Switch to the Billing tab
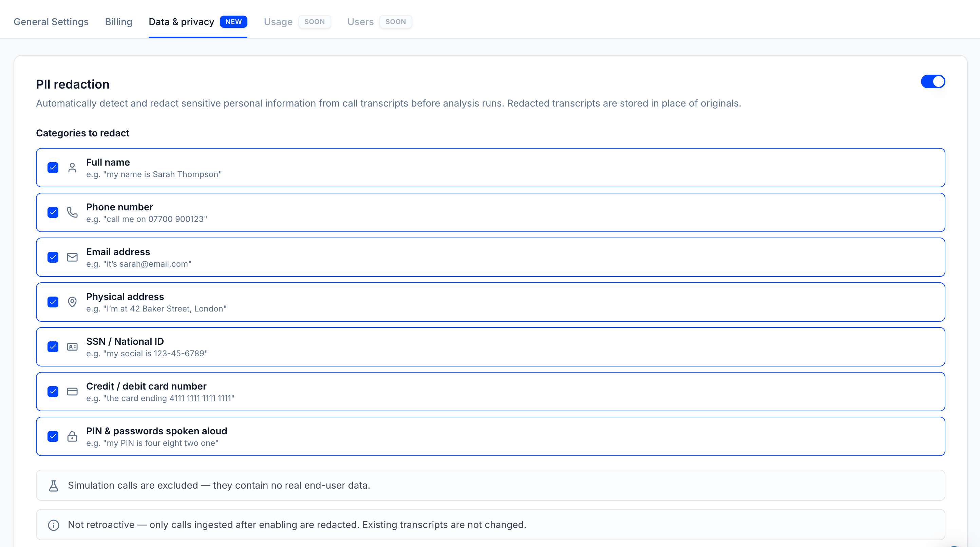Screen dimensions: 980x547 tap(119, 22)
